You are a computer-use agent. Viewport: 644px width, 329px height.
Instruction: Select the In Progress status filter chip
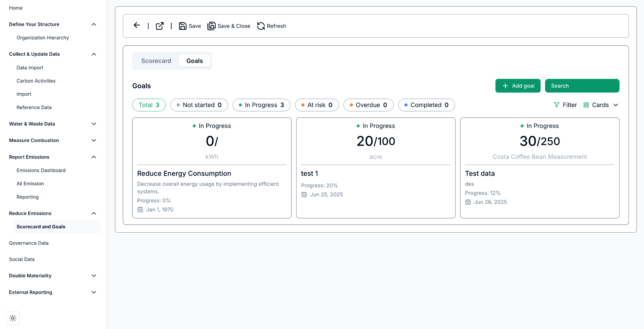pos(261,105)
